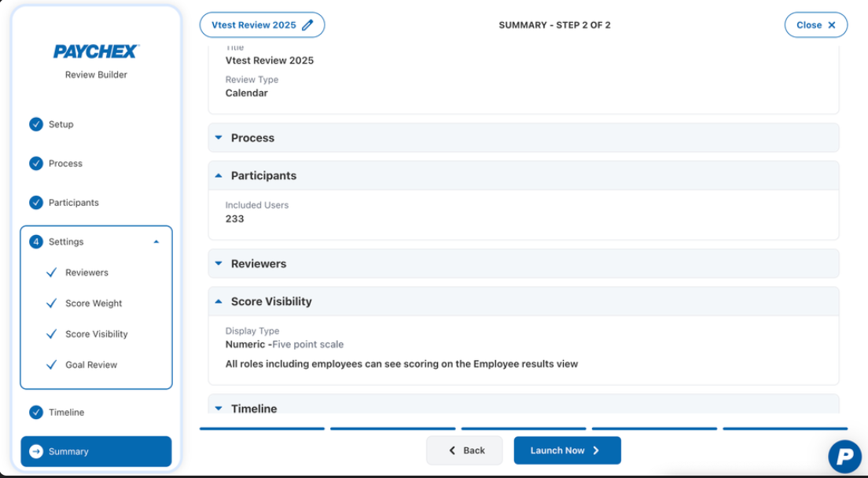Click the Participants step checkmark icon in sidebar

pyautogui.click(x=36, y=203)
